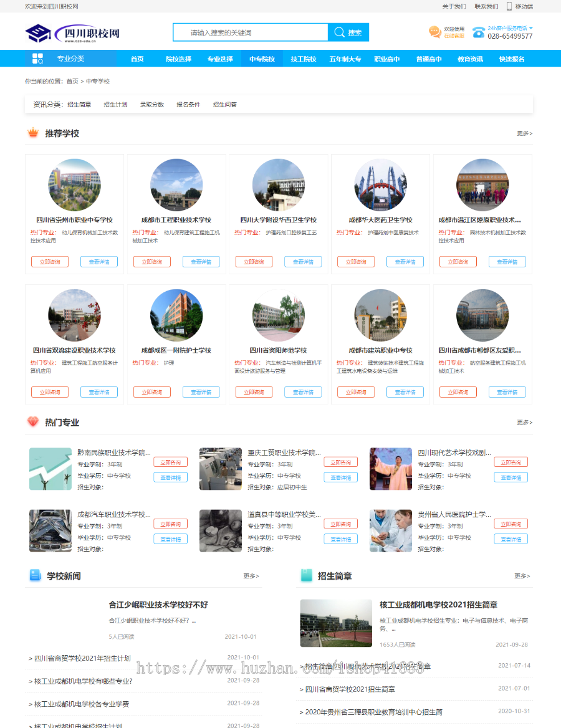Click 立即咨询 for 四川省崇州市职业中专学校
561x728 pixels.
(x=50, y=262)
